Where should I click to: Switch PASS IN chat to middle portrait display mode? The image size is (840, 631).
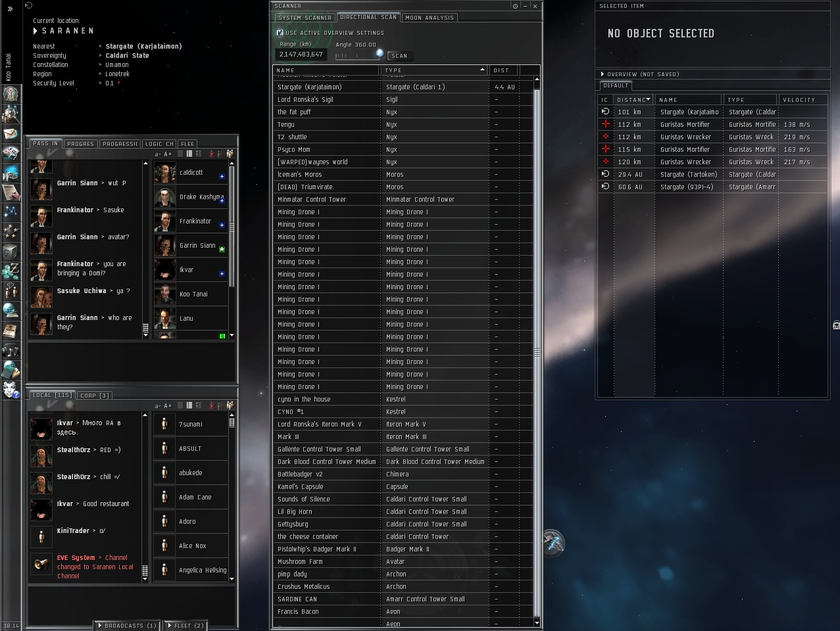click(189, 154)
